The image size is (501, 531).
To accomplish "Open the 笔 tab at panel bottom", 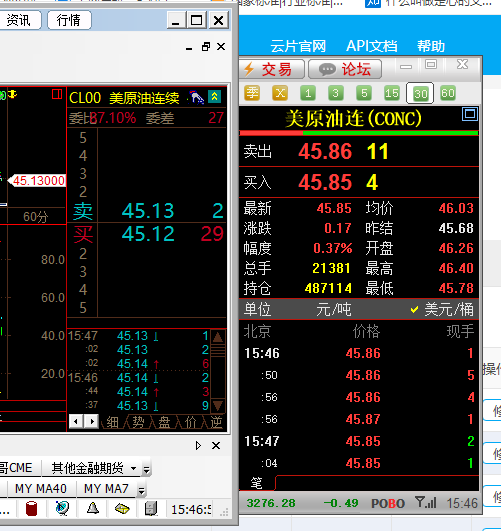I will pos(256,483).
